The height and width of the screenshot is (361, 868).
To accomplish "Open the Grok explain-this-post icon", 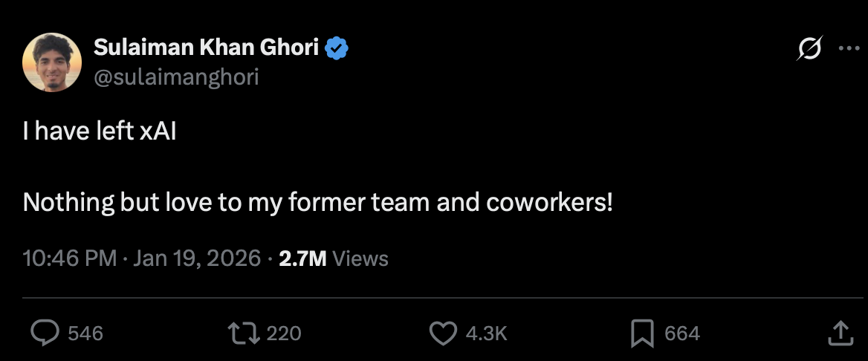I will pyautogui.click(x=810, y=49).
